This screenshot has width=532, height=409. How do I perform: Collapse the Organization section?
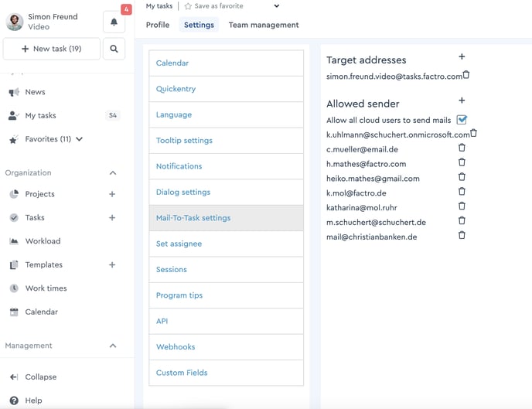113,173
